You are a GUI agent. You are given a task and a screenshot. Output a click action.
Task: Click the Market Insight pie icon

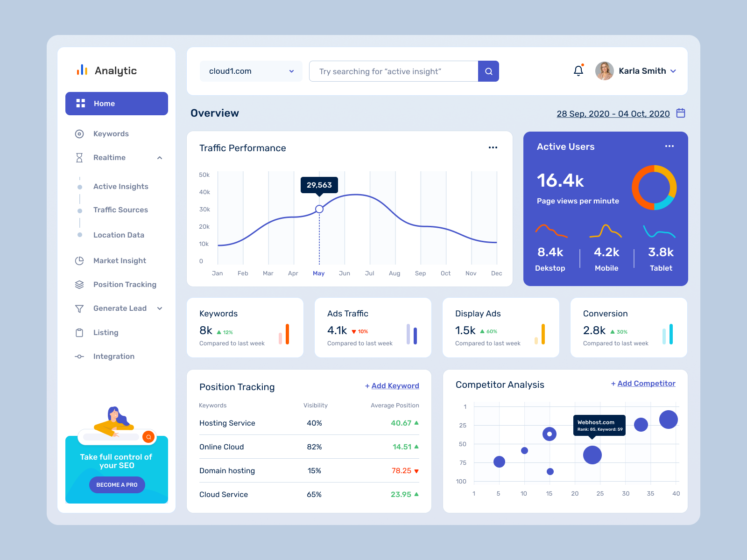(x=79, y=261)
